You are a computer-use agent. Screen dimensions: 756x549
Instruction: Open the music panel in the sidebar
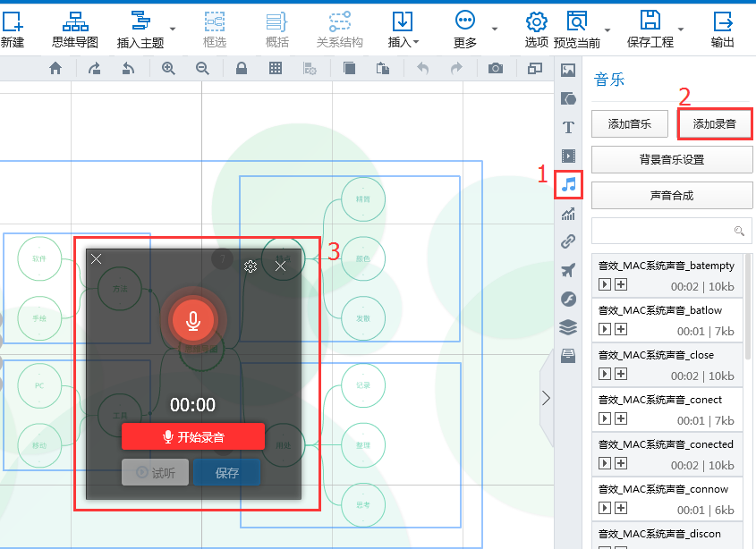(568, 185)
